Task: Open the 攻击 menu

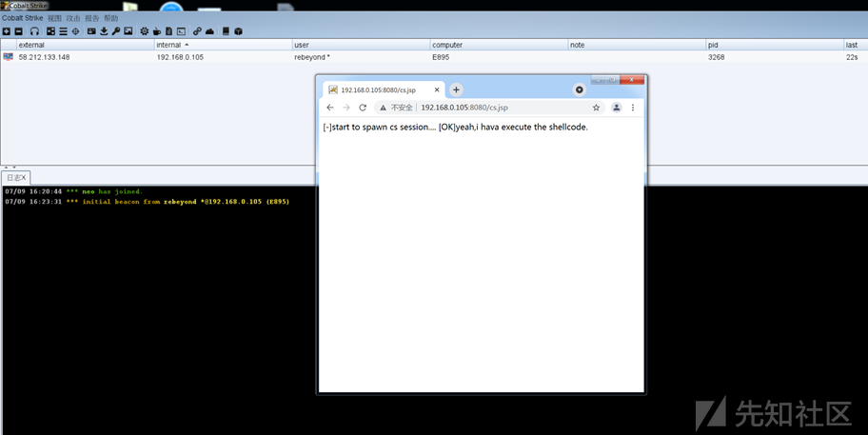Action: pos(73,18)
